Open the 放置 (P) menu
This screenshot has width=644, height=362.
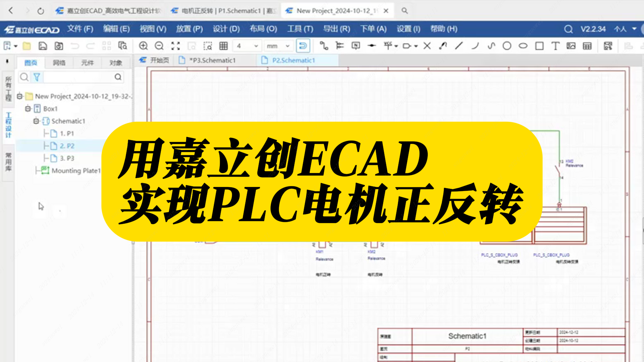pyautogui.click(x=190, y=29)
